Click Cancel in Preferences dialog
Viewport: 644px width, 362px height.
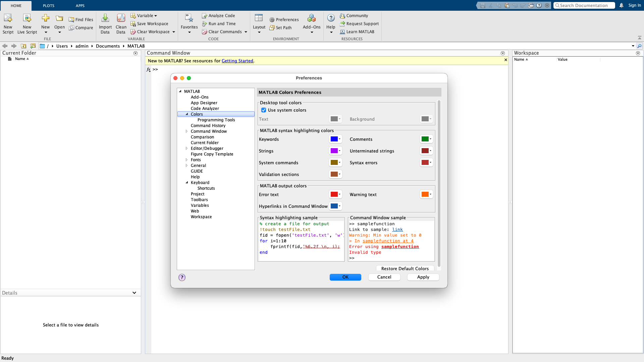pos(384,277)
